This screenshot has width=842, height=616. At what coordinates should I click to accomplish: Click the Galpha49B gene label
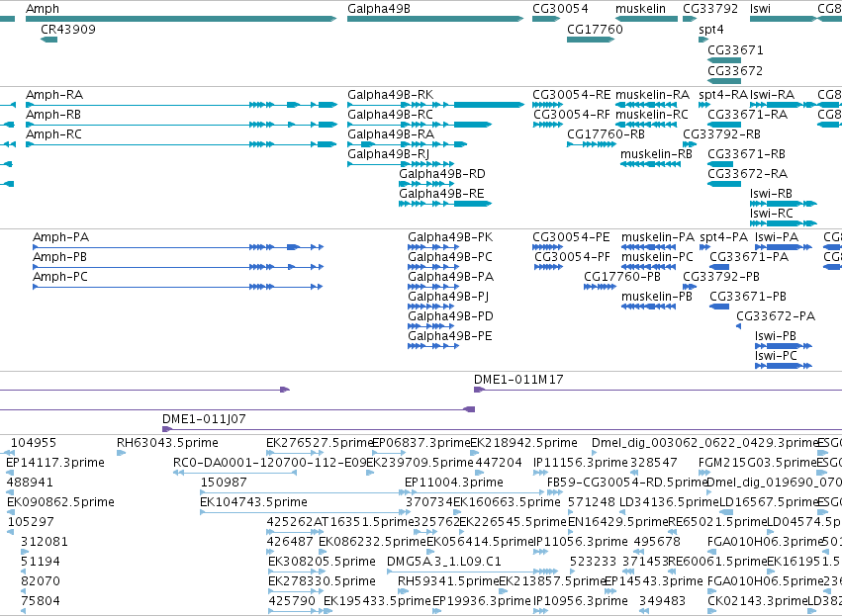(379, 9)
